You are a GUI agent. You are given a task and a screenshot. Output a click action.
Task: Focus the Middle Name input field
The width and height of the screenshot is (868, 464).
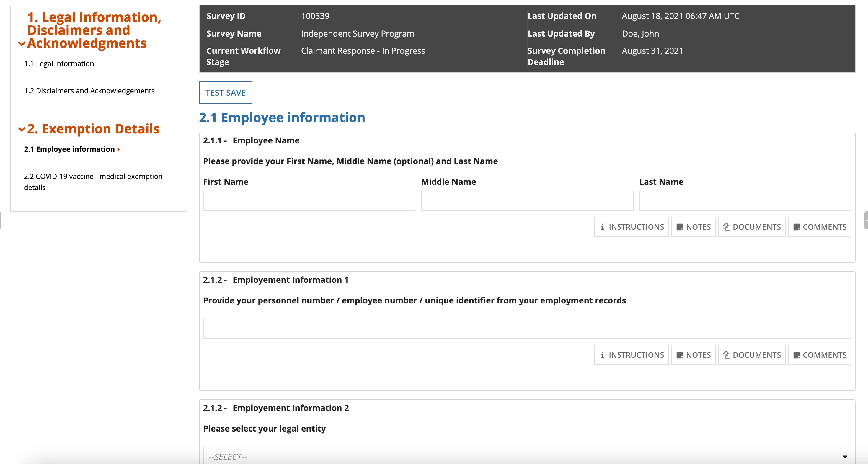pyautogui.click(x=527, y=201)
